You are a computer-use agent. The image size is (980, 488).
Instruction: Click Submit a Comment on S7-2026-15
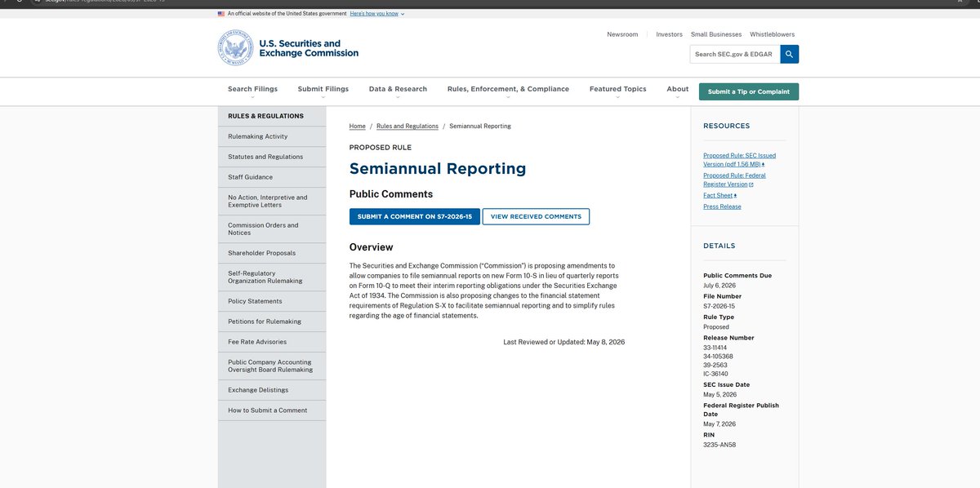[x=415, y=216]
